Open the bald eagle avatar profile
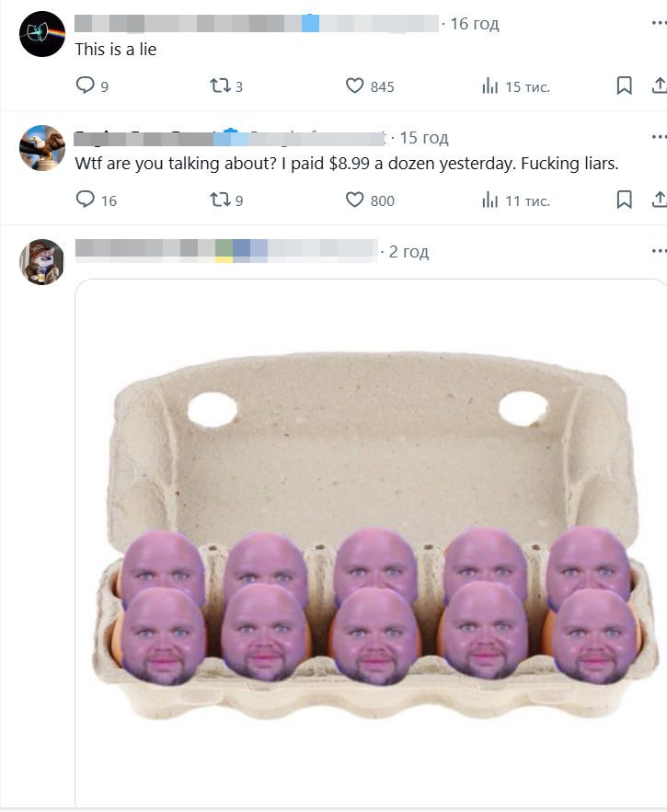Screen dimensions: 667x812 pyautogui.click(x=42, y=147)
